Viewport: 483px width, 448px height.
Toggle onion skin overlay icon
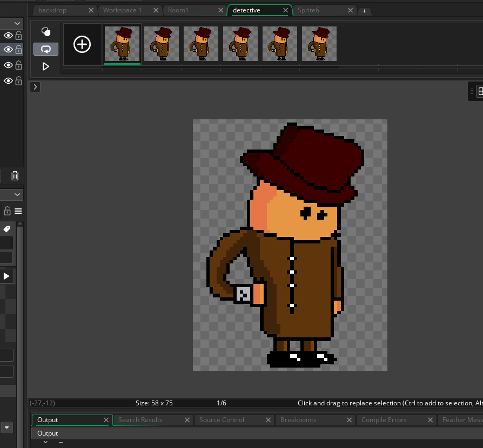coord(46,32)
